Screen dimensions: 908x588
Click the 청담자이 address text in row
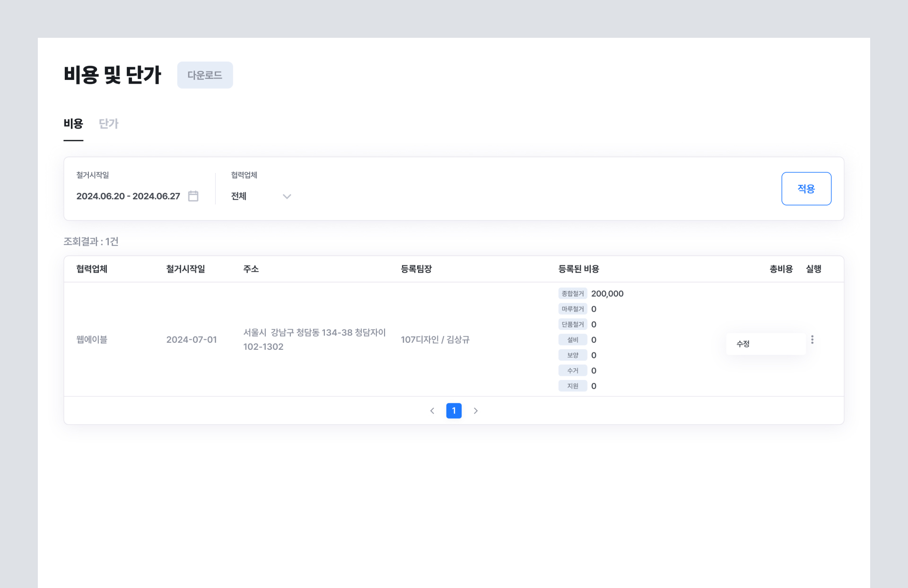[x=370, y=332]
